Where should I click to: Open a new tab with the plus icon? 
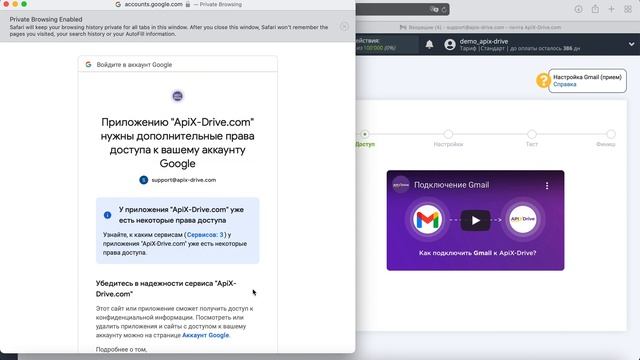tap(611, 9)
